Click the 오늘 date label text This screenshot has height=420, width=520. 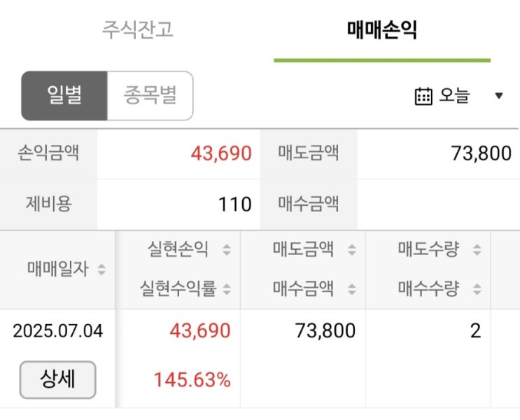(x=454, y=96)
